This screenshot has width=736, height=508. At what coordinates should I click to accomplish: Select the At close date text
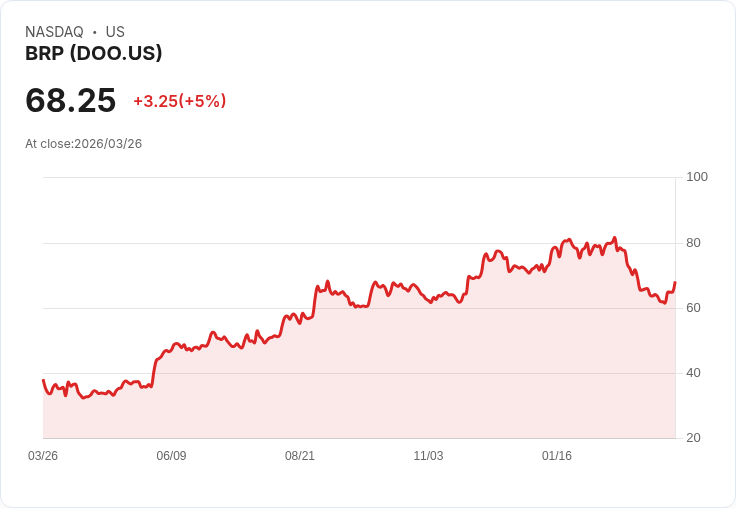(x=83, y=143)
